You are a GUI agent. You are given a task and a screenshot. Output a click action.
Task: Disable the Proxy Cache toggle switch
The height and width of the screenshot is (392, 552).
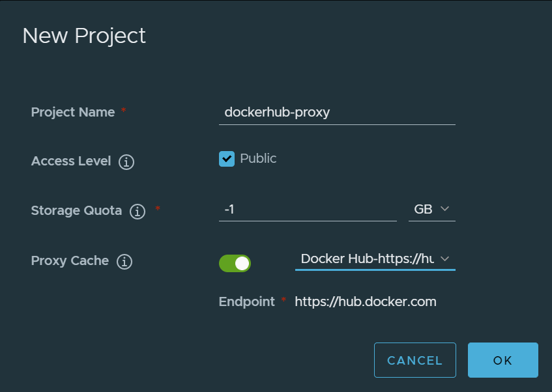[x=235, y=263]
